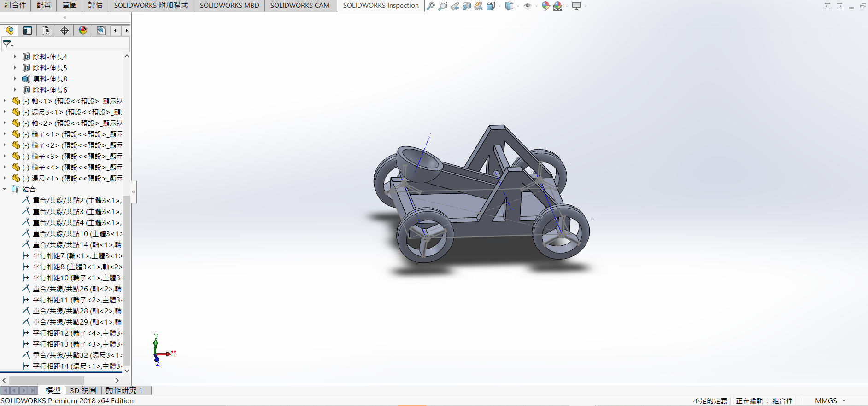Open the PropertyManager tab icon
The height and width of the screenshot is (406, 868).
pos(28,30)
